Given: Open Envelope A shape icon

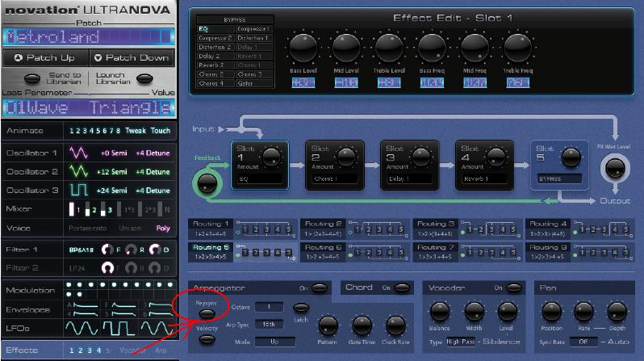Looking at the screenshot, I should click(x=85, y=305).
